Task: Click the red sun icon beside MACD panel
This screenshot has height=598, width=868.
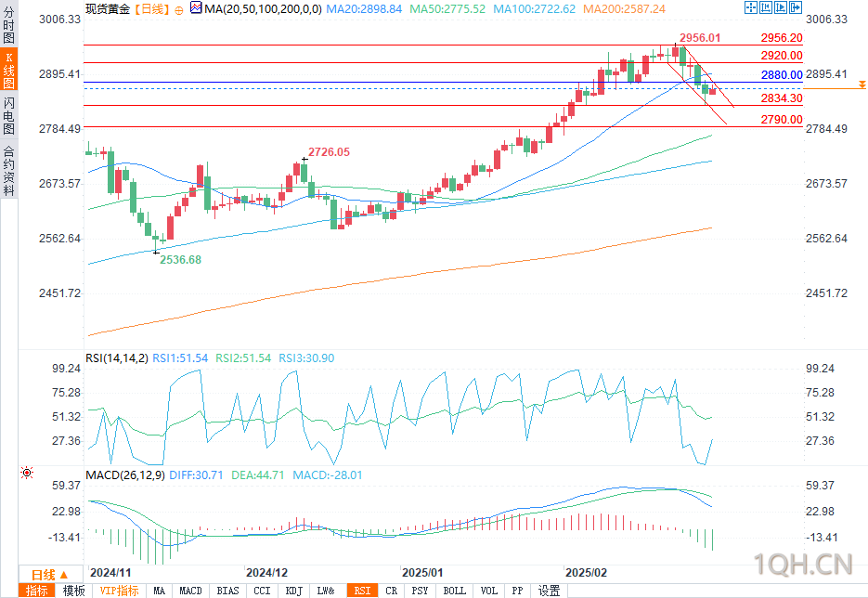Action: click(x=27, y=473)
